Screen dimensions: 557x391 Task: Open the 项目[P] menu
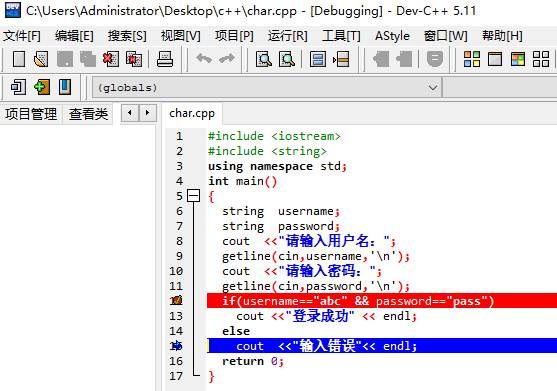[234, 36]
